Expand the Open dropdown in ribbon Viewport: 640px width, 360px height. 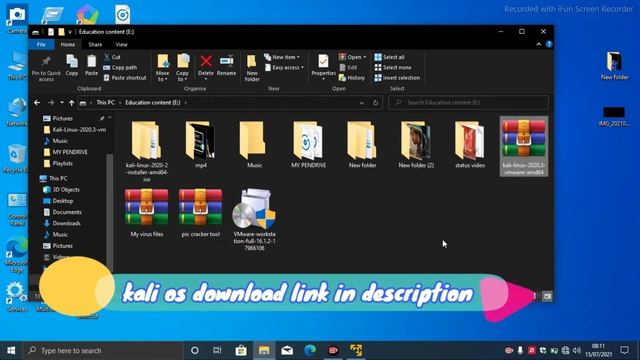352,57
